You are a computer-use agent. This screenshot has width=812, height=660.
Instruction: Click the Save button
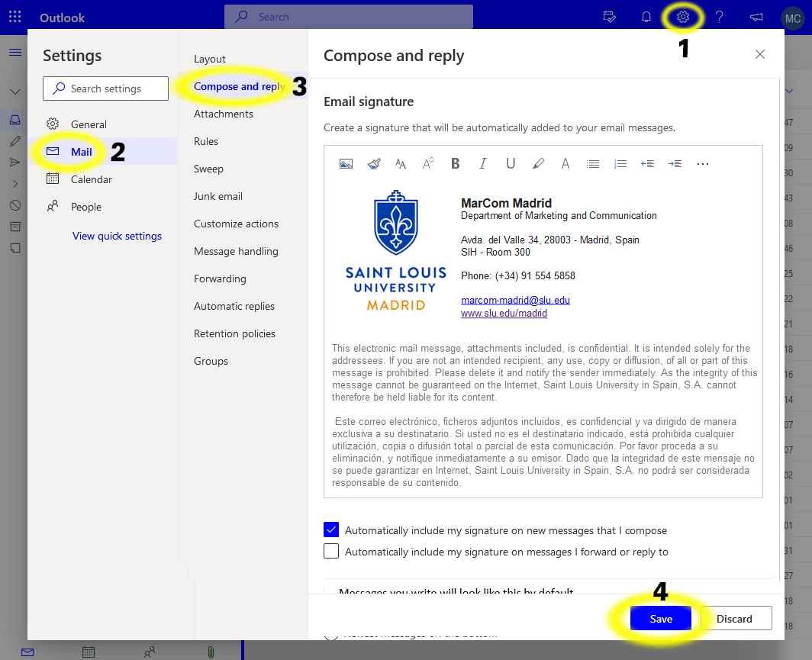(x=661, y=619)
